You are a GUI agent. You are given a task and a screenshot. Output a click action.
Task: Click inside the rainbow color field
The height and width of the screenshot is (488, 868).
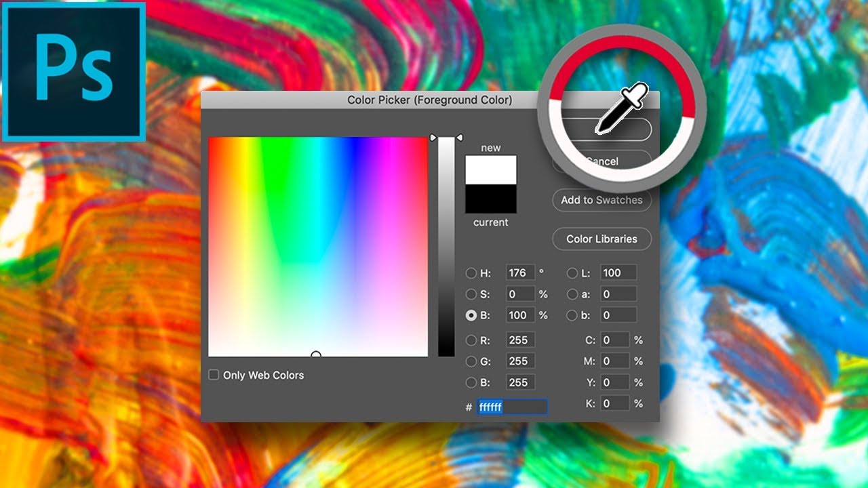pos(318,247)
